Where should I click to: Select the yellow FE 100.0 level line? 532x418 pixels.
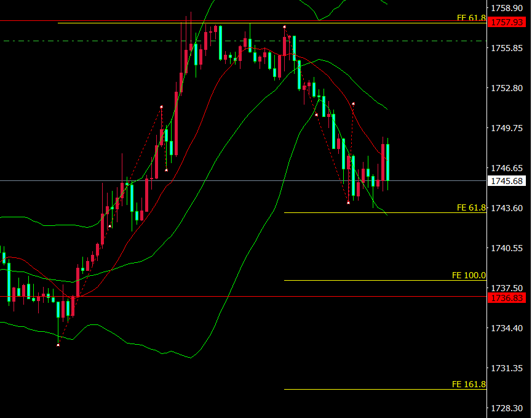385,281
